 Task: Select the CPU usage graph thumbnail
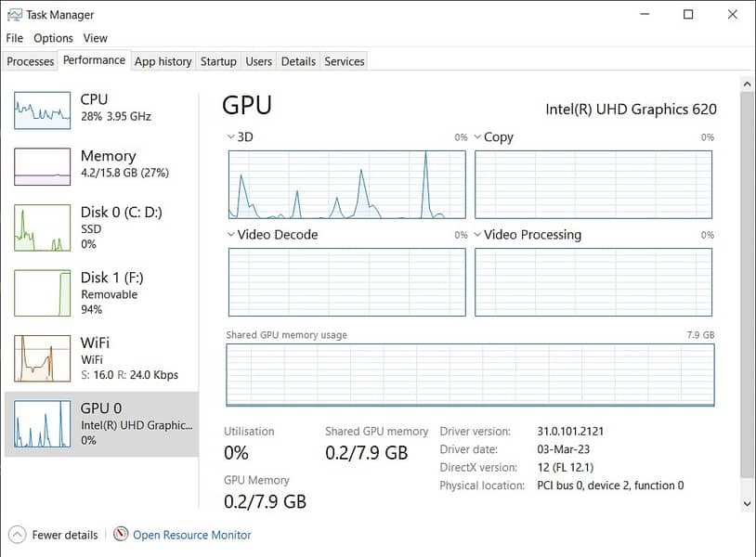pos(42,110)
